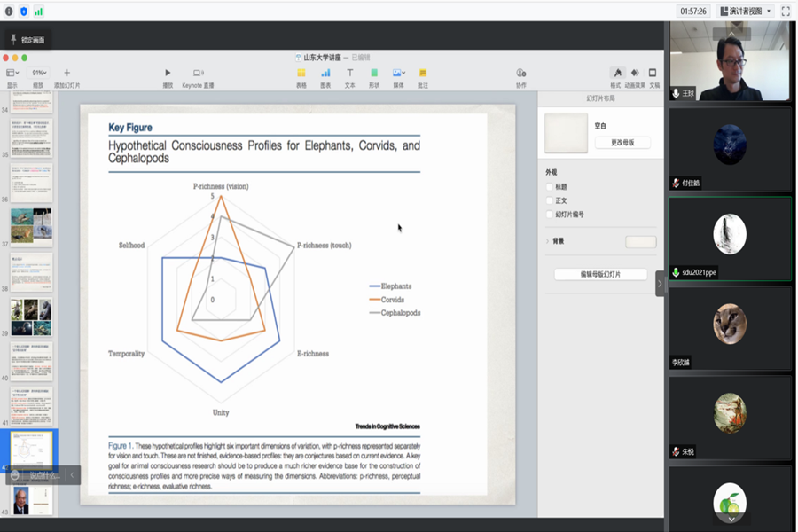Click the background color swatch

[x=640, y=242]
